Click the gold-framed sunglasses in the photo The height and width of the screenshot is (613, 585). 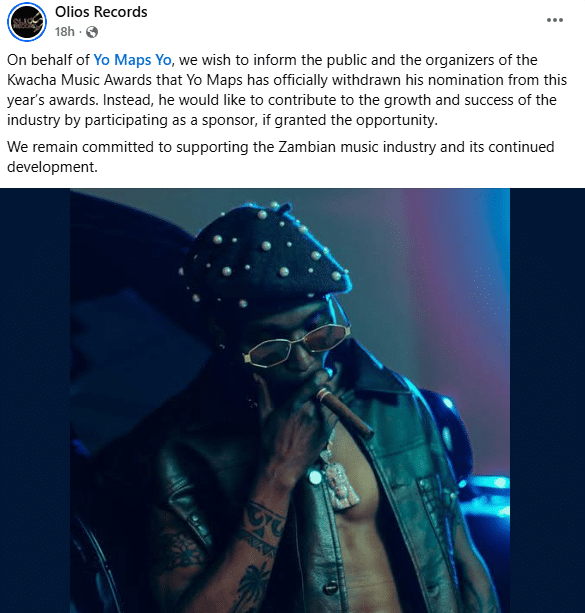tap(296, 346)
